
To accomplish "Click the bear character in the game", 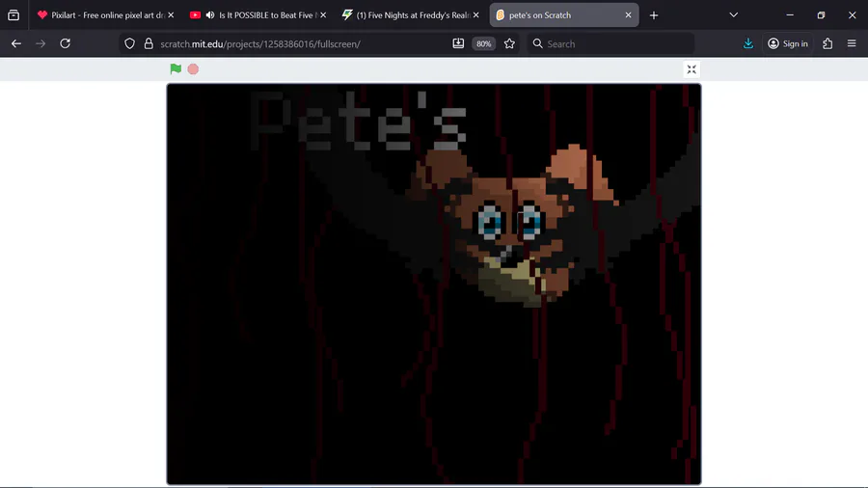I will pos(515,227).
